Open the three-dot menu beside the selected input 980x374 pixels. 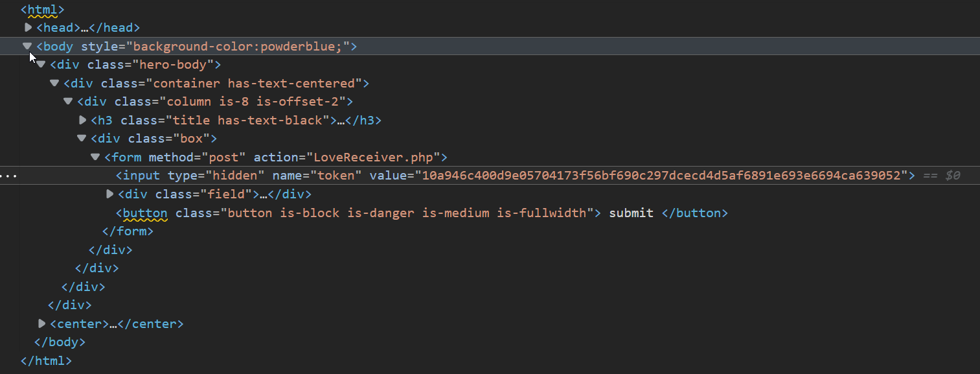[x=9, y=175]
